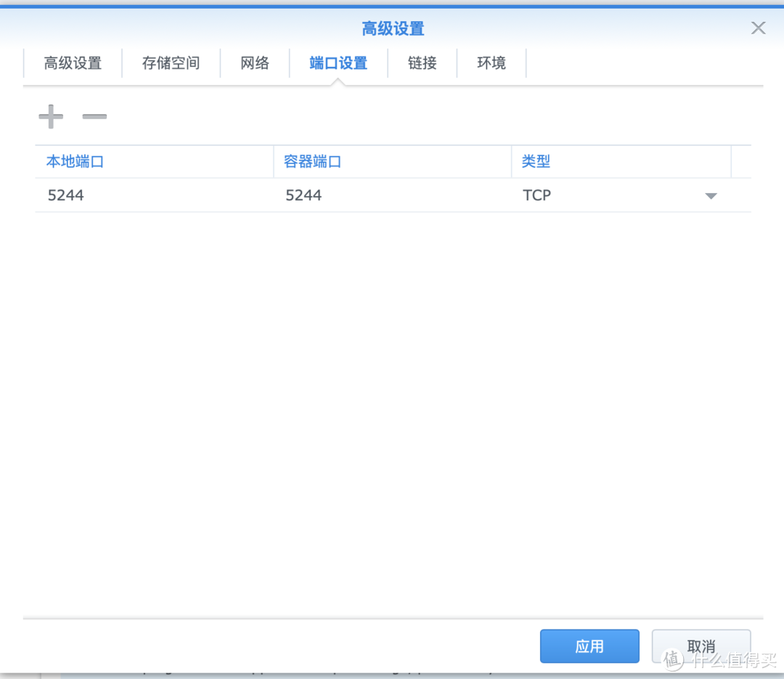Viewport: 784px width, 679px height.
Task: Open the TCP protocol type dropdown
Action: (711, 195)
